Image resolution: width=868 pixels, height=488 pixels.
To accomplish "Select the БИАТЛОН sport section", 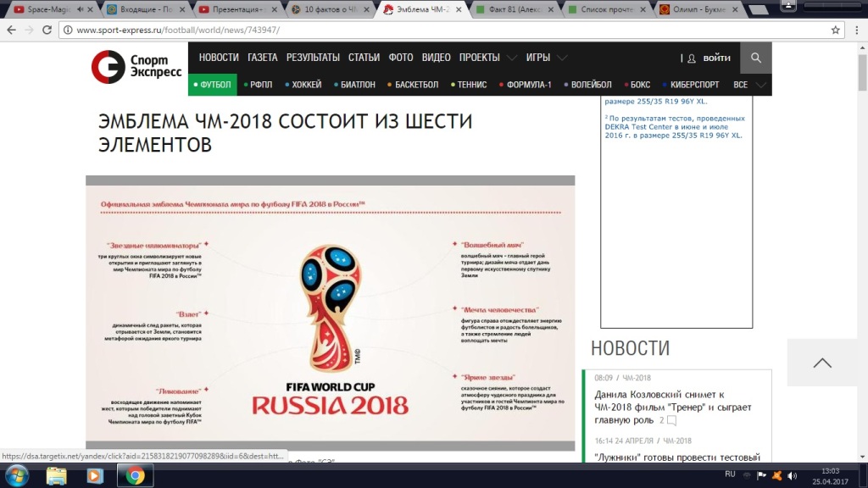I will [x=355, y=85].
